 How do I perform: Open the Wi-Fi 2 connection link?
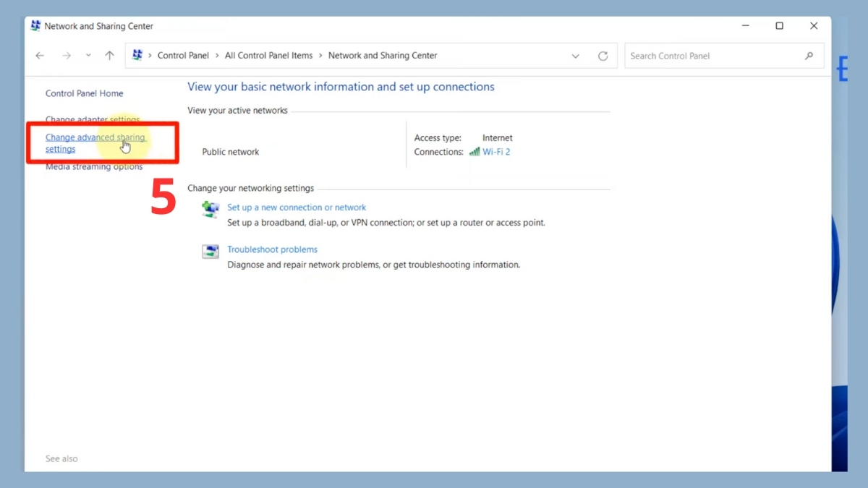point(496,152)
